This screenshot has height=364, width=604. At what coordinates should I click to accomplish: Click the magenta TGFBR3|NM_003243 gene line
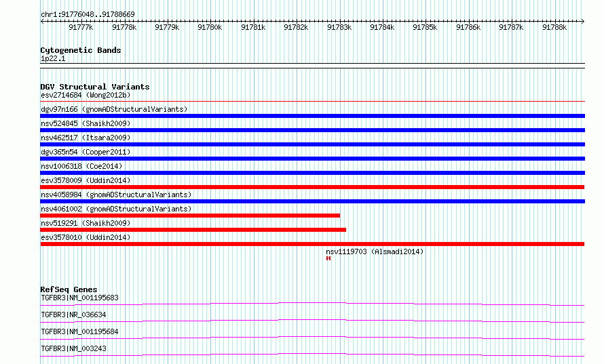click(312, 355)
